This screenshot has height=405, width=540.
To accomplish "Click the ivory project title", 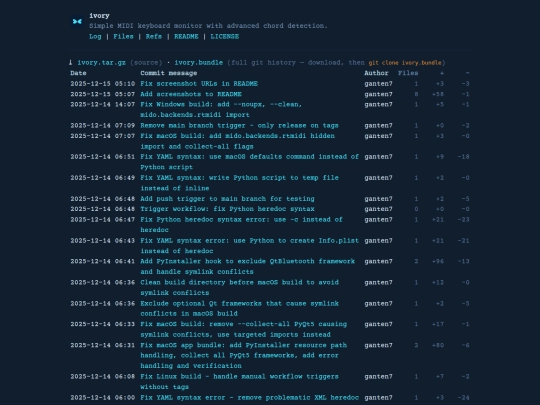I will pos(99,16).
